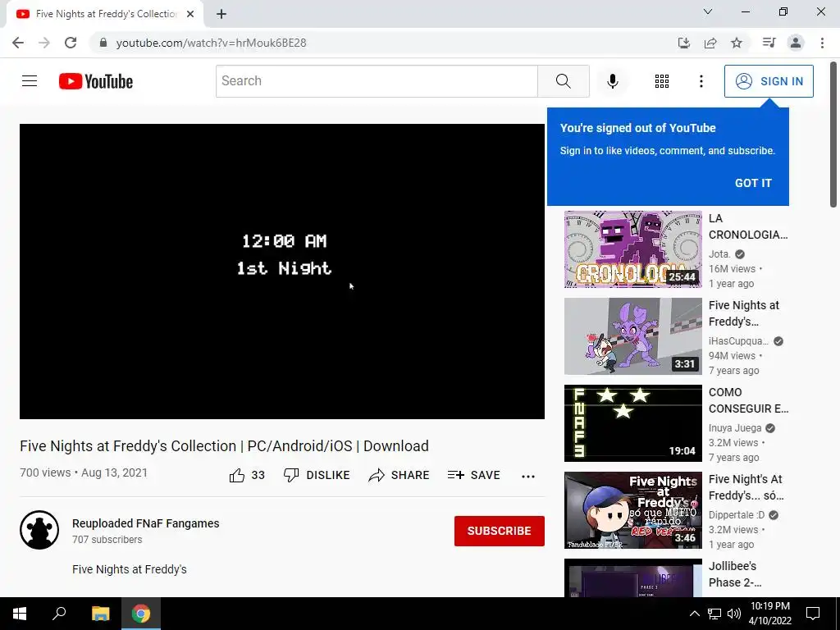The height and width of the screenshot is (630, 840).
Task: Dismiss tooltip with GOT IT
Action: tap(753, 183)
